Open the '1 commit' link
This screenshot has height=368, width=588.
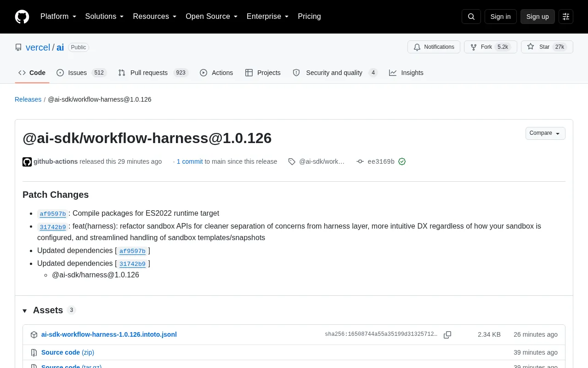(x=190, y=161)
